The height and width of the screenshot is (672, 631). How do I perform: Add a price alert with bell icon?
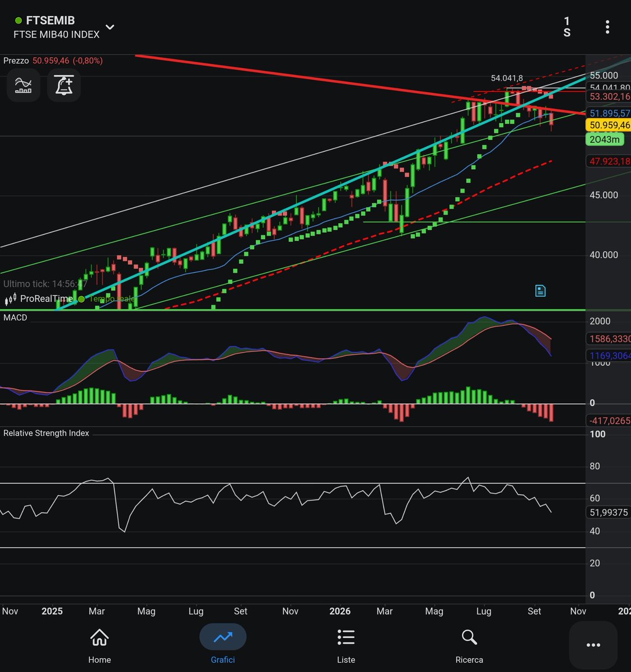(x=64, y=86)
